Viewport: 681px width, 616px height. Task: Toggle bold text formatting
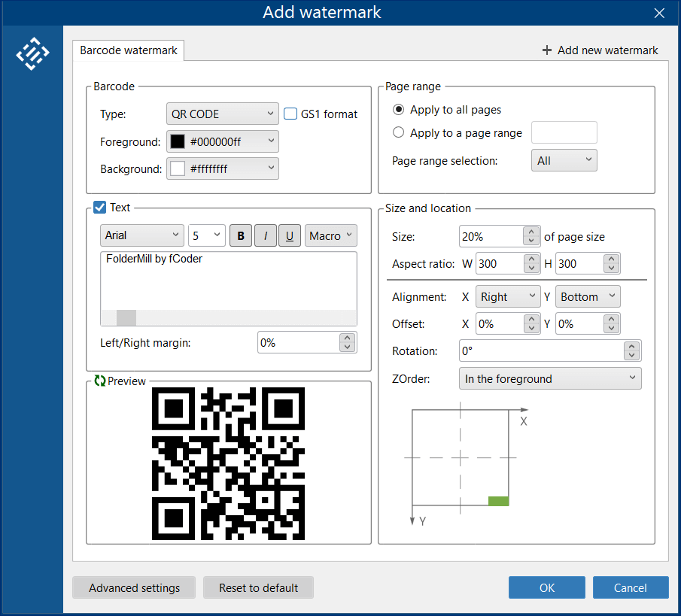pos(241,235)
